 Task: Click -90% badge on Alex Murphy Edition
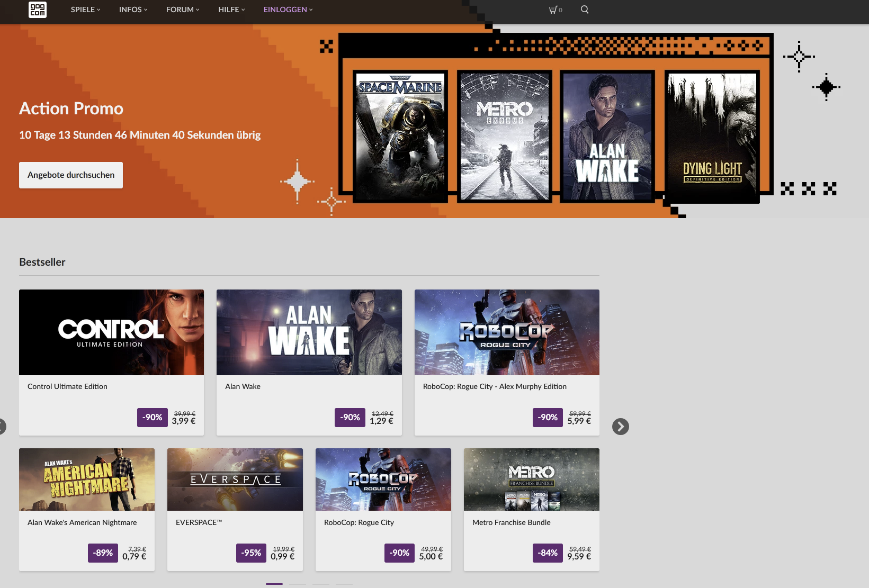548,418
